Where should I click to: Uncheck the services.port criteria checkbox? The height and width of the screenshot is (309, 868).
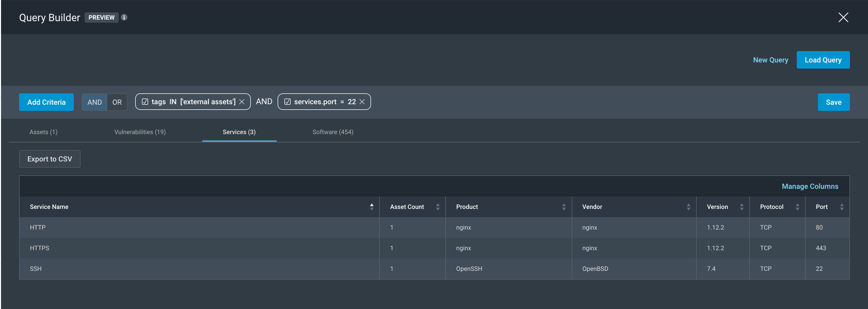287,102
